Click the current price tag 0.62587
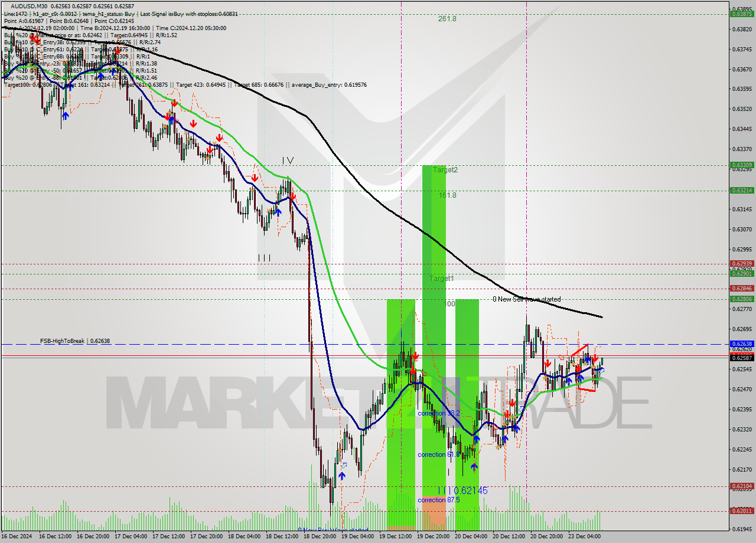Image resolution: width=756 pixels, height=543 pixels. pyautogui.click(x=742, y=358)
